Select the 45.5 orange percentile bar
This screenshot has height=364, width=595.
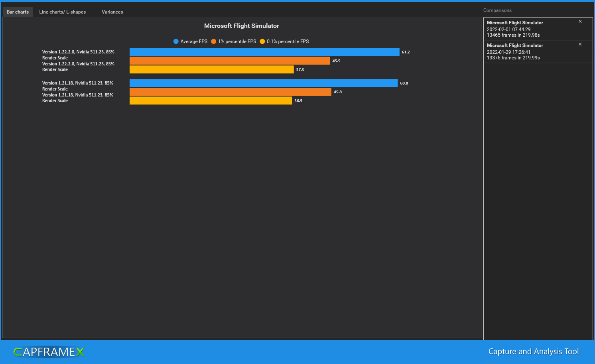pyautogui.click(x=230, y=61)
